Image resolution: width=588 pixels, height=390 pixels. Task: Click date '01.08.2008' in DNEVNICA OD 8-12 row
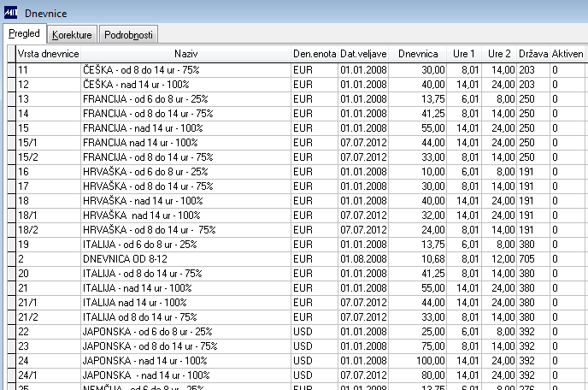363,259
